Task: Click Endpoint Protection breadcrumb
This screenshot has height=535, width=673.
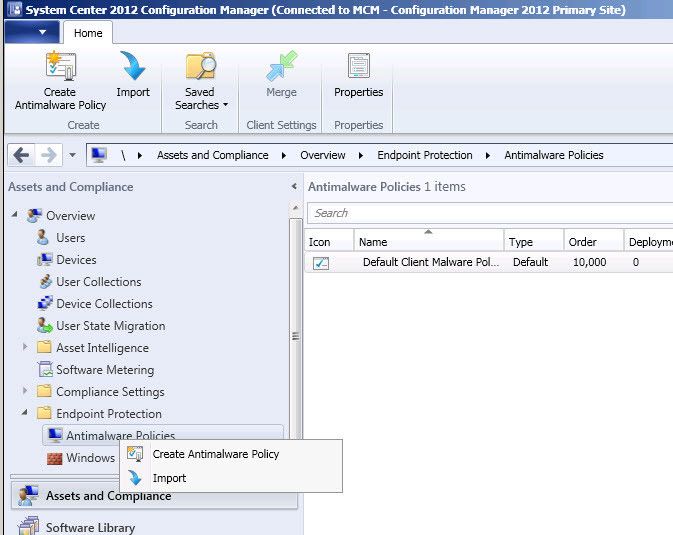Action: pos(425,155)
